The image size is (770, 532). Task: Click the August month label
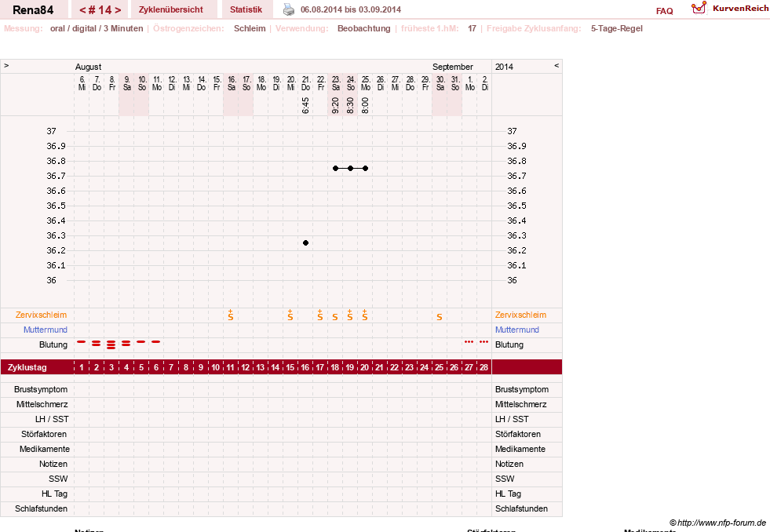click(x=89, y=67)
